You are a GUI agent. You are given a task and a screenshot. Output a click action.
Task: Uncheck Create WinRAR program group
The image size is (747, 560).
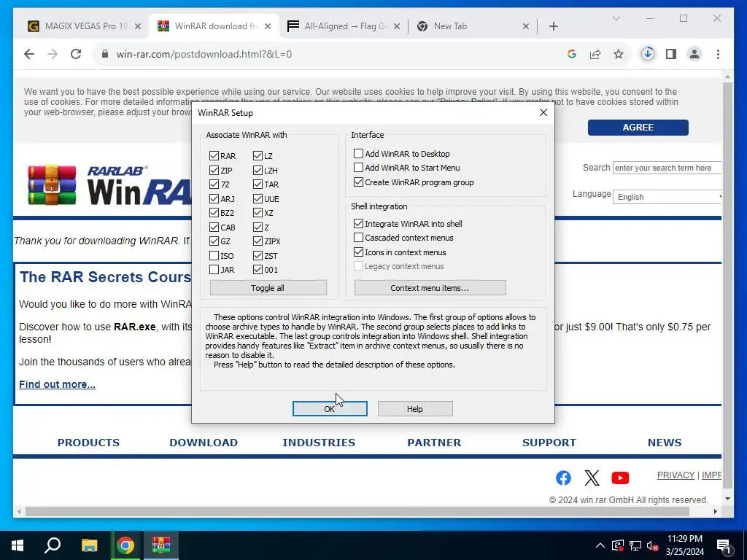pyautogui.click(x=358, y=182)
